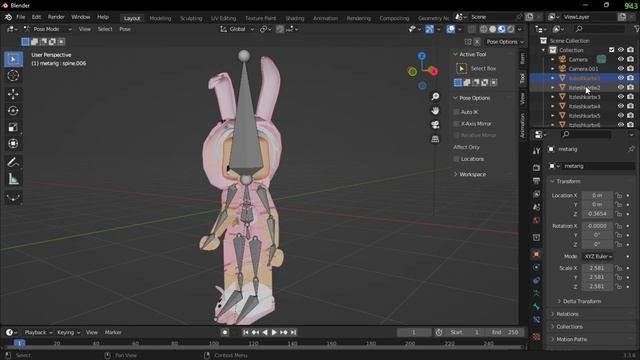Open the Marker menu in timeline
The width and height of the screenshot is (640, 360).
(x=113, y=332)
